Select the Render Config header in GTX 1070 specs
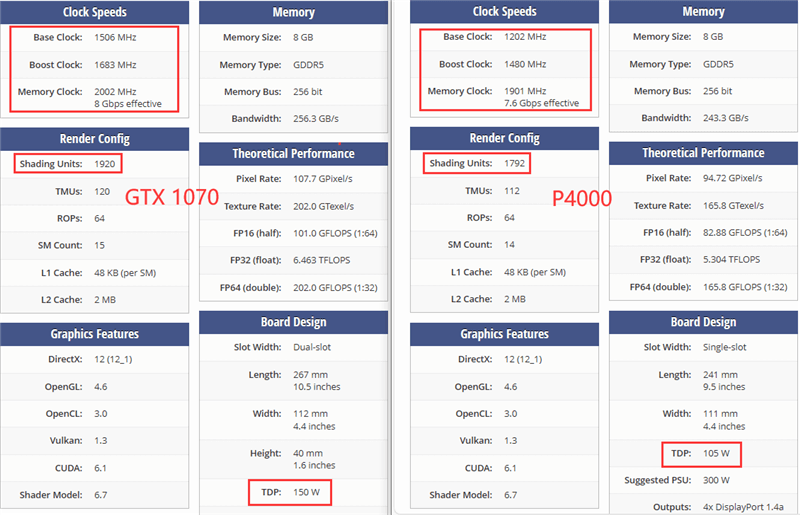800x515 pixels. pyautogui.click(x=94, y=139)
